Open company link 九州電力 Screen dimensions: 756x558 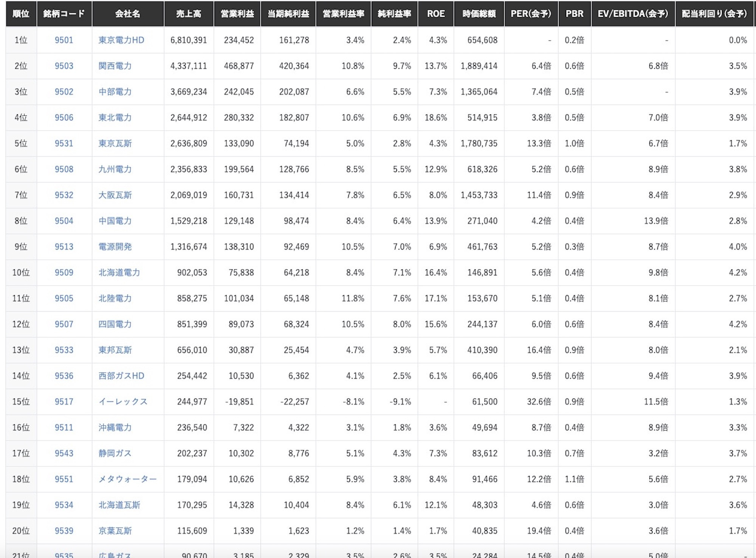click(x=115, y=169)
